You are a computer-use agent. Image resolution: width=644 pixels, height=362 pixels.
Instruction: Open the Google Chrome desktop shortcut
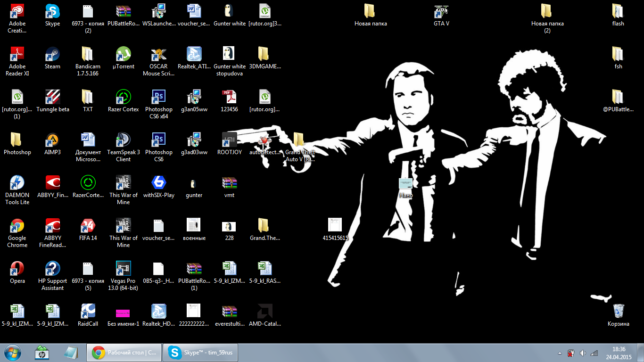[17, 233]
